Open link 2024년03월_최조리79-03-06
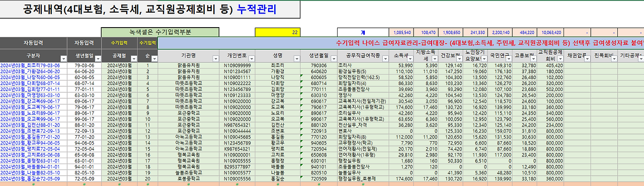This screenshot has height=186, width=644. (30, 65)
